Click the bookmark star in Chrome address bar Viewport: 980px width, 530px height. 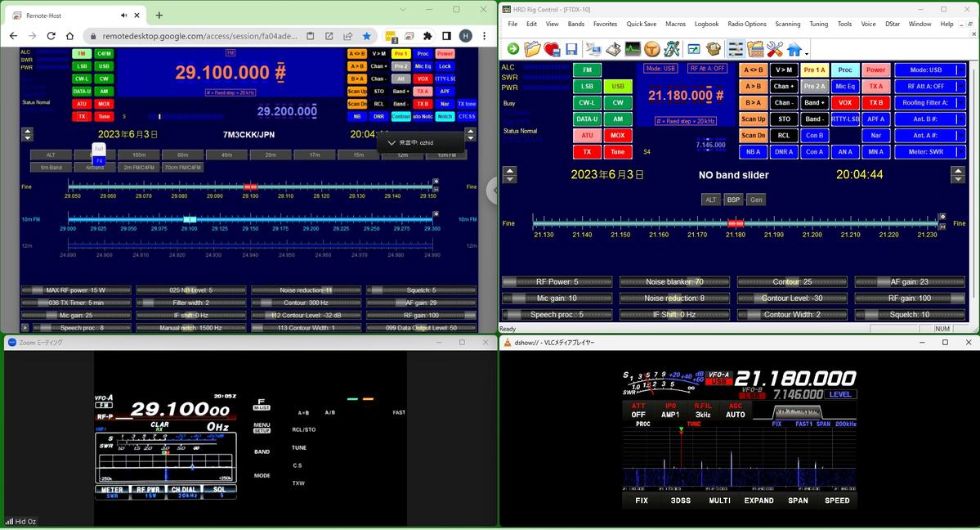coord(367,36)
